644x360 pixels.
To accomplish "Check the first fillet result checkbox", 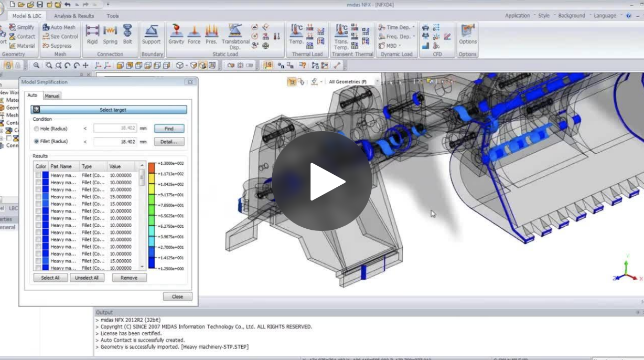I will click(38, 175).
